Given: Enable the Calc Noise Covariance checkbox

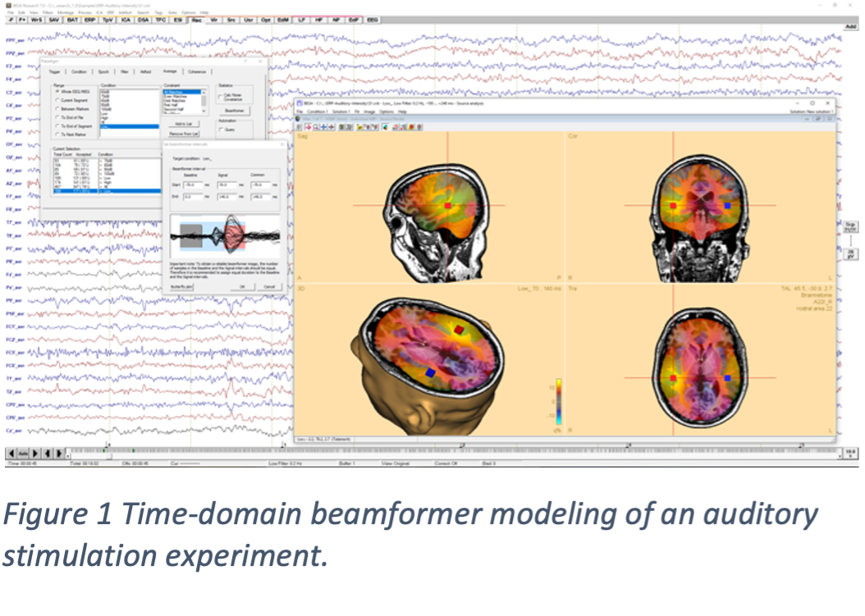Looking at the screenshot, I should tap(220, 97).
